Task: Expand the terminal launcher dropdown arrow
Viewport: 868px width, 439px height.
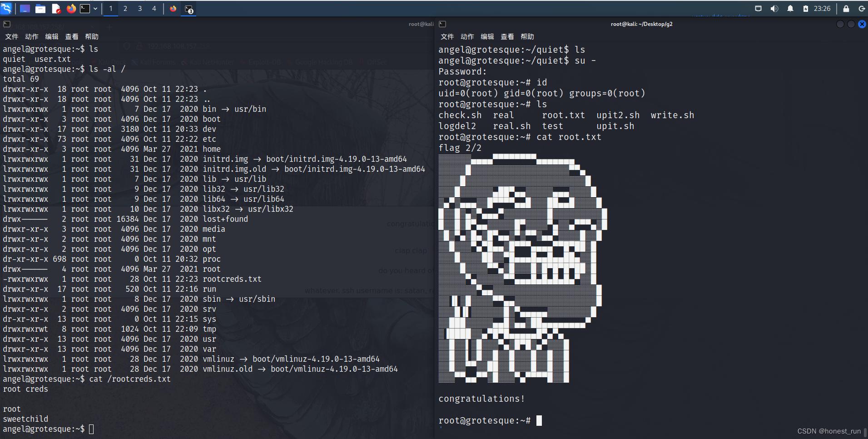Action: click(95, 8)
